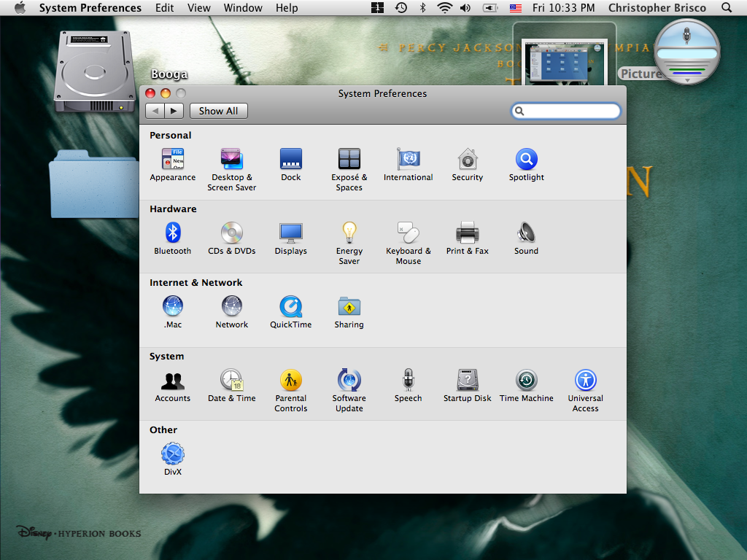Open Parental Controls
The width and height of the screenshot is (747, 560).
click(x=290, y=381)
